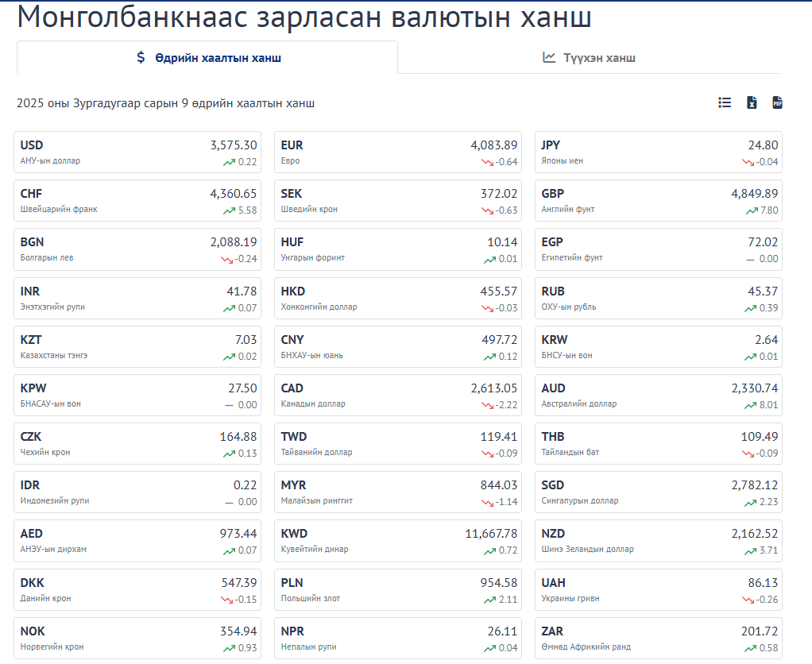Click AUD rate value 2,330.74
Image resolution: width=812 pixels, height=664 pixels.
755,388
